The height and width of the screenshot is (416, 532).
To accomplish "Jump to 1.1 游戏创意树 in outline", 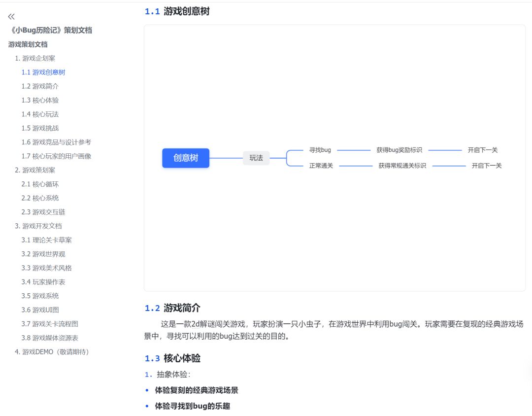I will point(43,72).
